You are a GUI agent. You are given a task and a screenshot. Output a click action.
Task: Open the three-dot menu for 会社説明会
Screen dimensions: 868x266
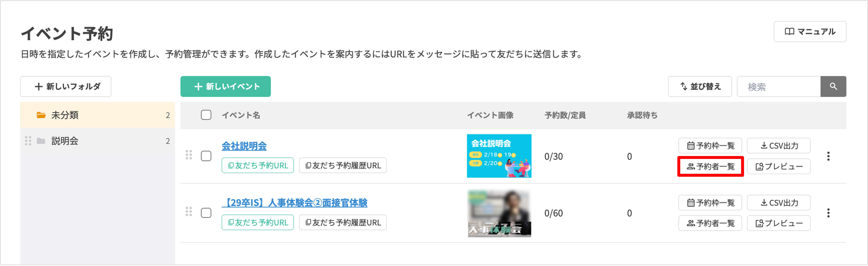[x=828, y=156]
